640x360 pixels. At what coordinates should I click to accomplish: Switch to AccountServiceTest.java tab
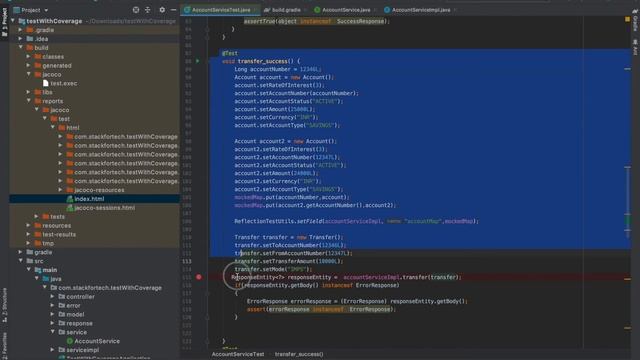pos(220,10)
